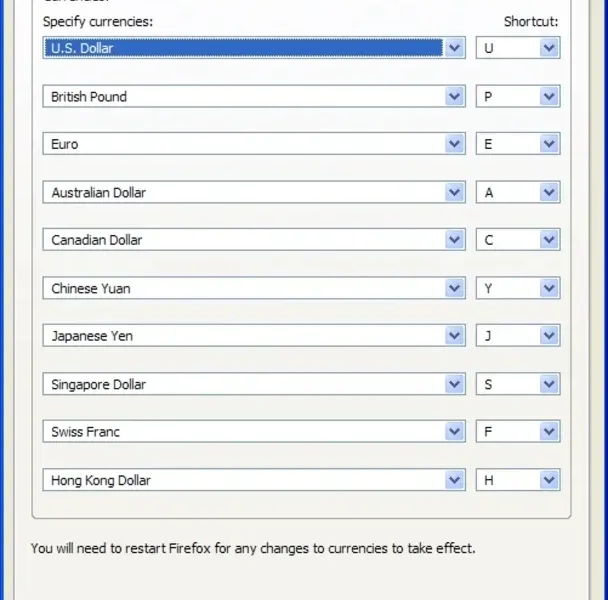Expand the shortcut H dropdown
This screenshot has width=608, height=600.
click(549, 480)
